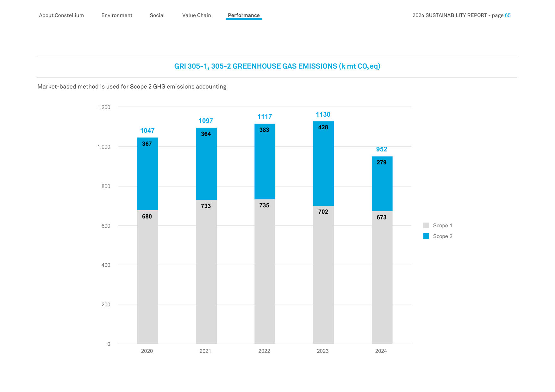The width and height of the screenshot is (555, 392).
Task: Click the 2021 total value 1097
Action: tap(206, 121)
